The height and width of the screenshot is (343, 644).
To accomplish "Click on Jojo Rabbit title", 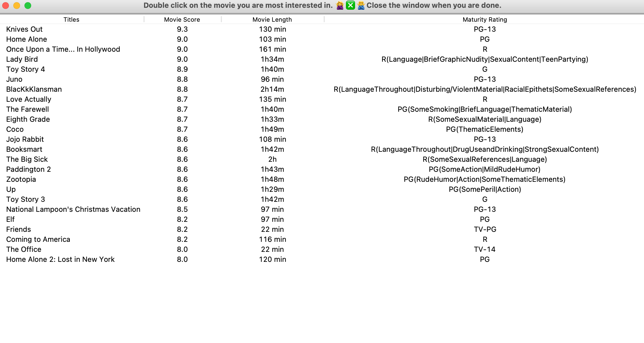I will coord(25,139).
